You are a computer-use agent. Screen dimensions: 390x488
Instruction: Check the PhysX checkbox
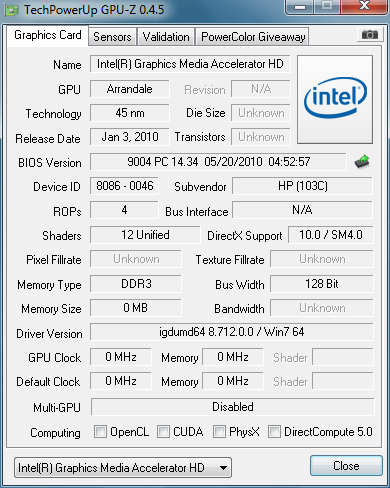(x=219, y=432)
